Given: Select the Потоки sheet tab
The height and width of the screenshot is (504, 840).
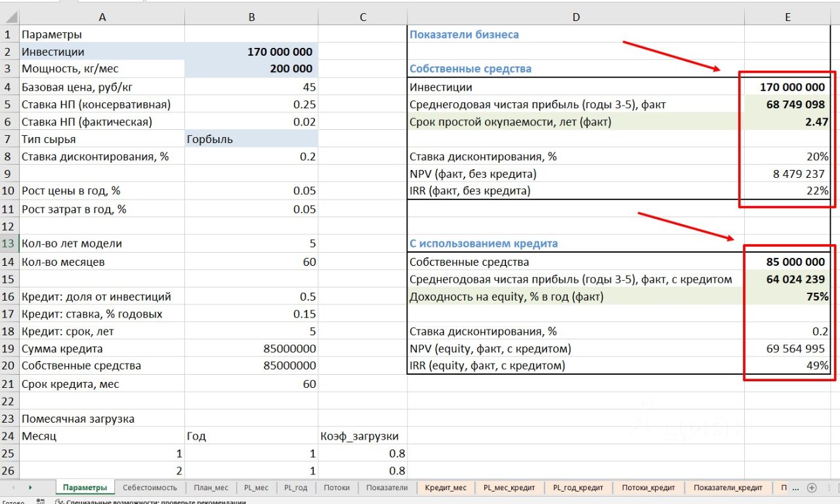Looking at the screenshot, I should point(337,488).
